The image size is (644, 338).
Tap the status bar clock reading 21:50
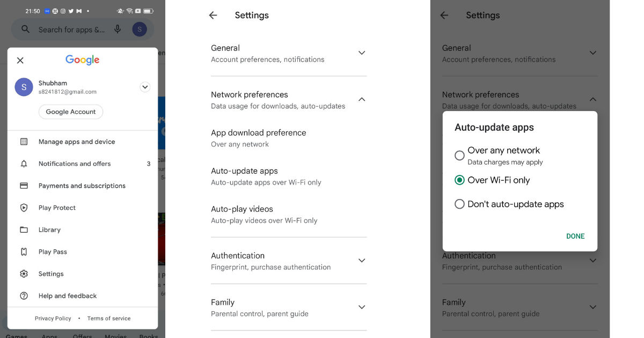tap(33, 11)
